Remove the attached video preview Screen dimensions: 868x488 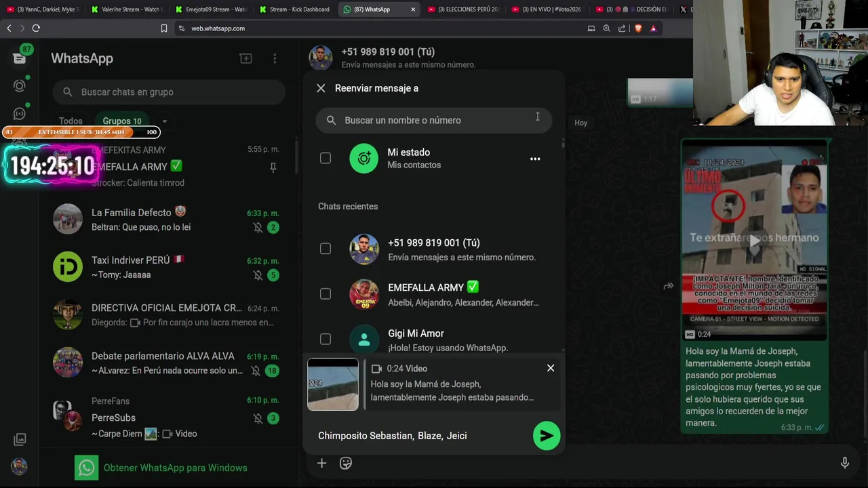(551, 368)
